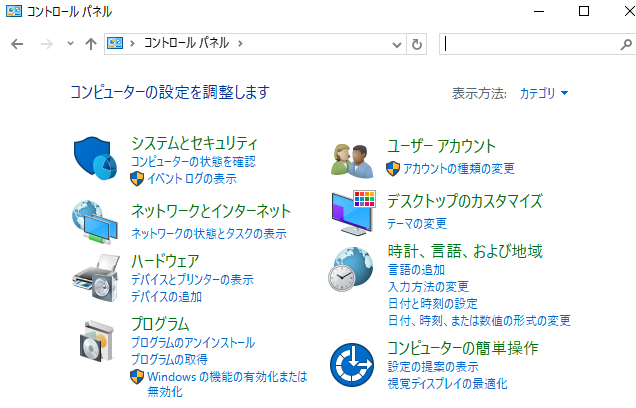Screen dimensions: 636x408
Task: Click the search input field
Action: coord(525,44)
